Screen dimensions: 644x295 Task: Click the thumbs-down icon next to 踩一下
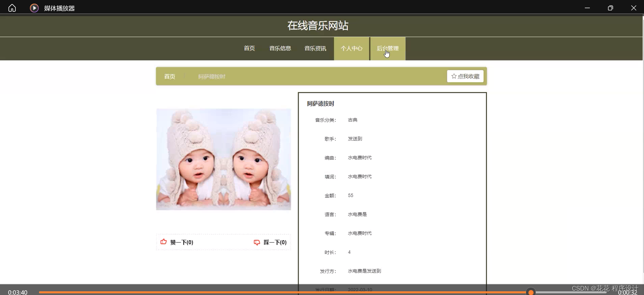pyautogui.click(x=257, y=242)
